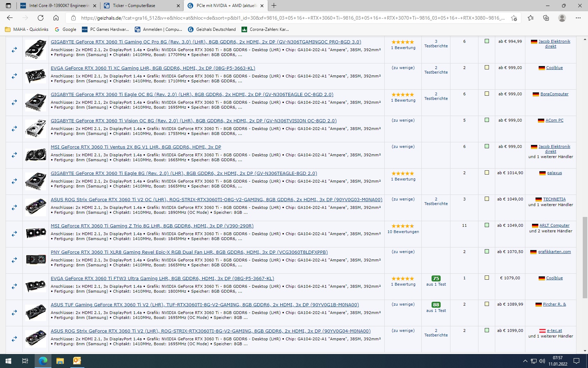Click compare arrows for ASUS TUF Gaming row
The height and width of the screenshot is (368, 588).
14,313
